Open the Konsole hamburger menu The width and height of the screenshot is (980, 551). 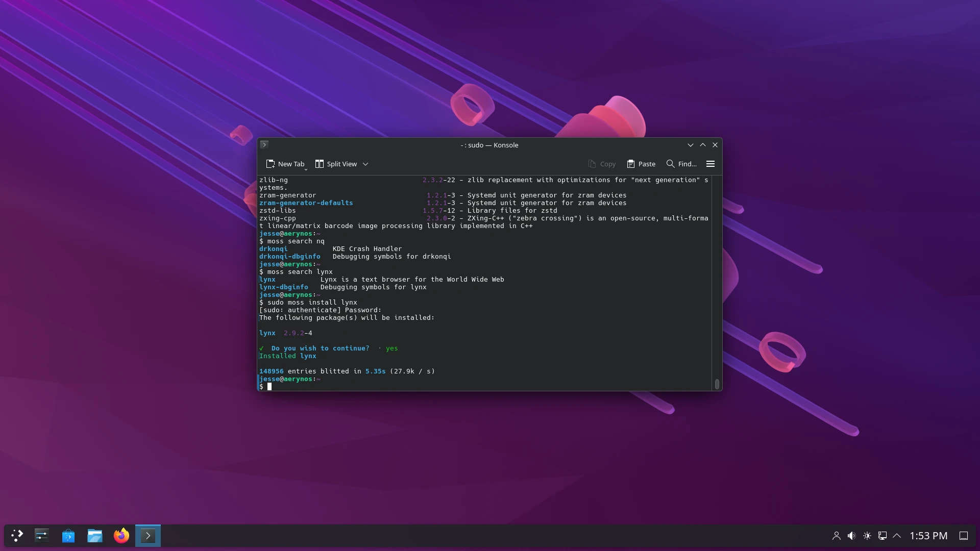710,164
